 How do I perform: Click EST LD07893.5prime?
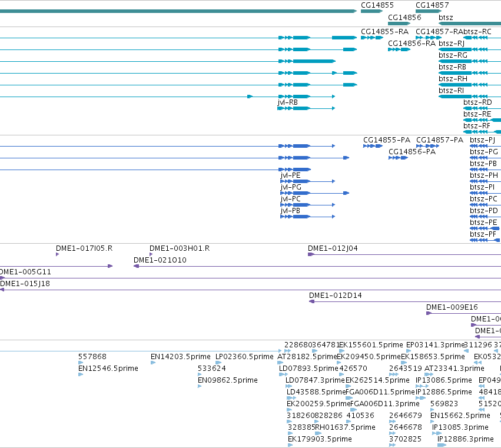(x=308, y=369)
